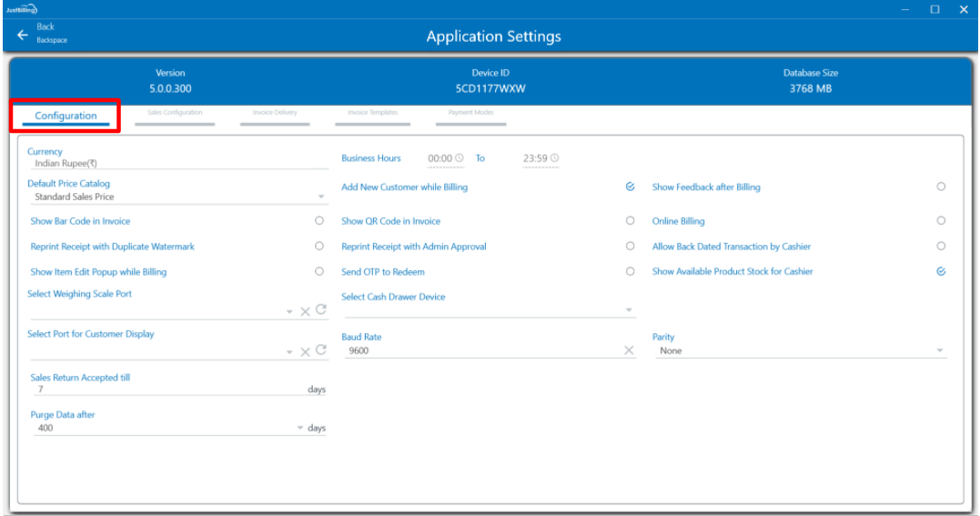Turn on Online Billing option
The image size is (980, 516).
pyautogui.click(x=941, y=221)
